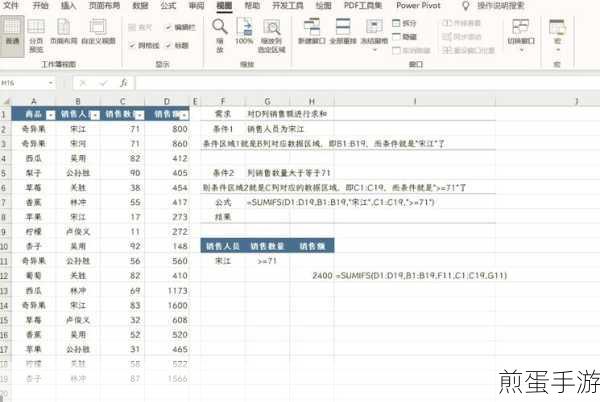Click the lightbulb Tell Me icon

click(466, 6)
